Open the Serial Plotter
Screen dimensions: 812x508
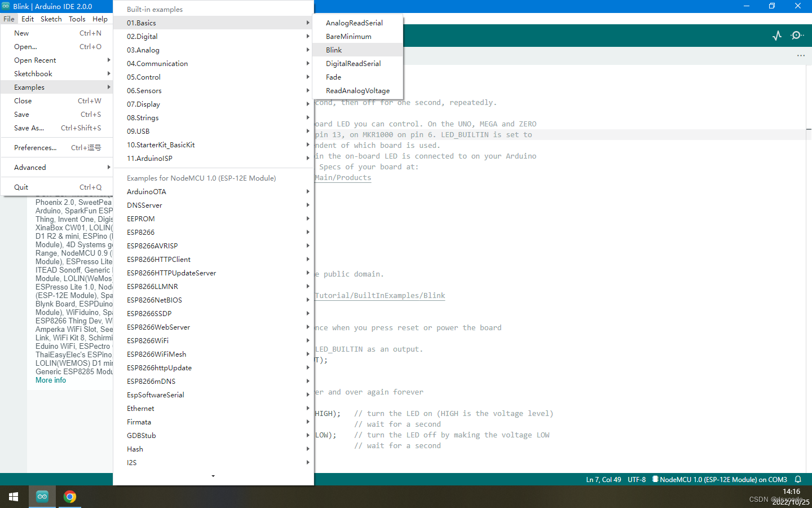777,35
